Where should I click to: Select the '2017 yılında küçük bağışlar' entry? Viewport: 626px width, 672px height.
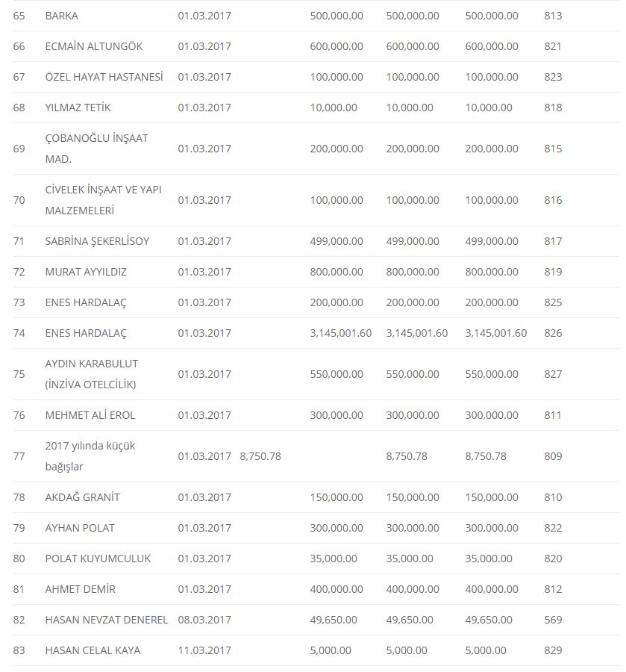90,456
